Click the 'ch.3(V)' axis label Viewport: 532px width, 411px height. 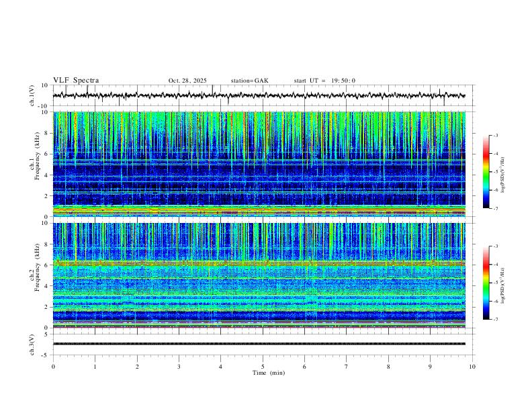tap(32, 345)
